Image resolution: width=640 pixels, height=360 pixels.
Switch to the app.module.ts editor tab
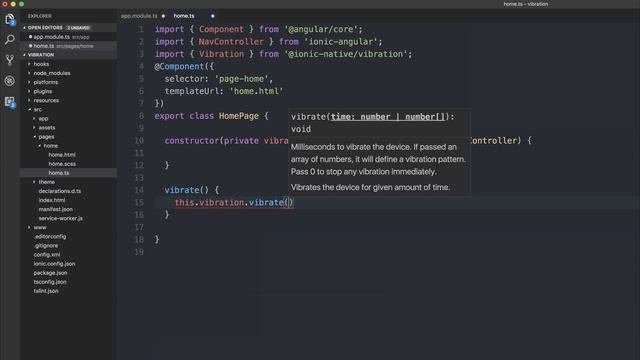[139, 16]
